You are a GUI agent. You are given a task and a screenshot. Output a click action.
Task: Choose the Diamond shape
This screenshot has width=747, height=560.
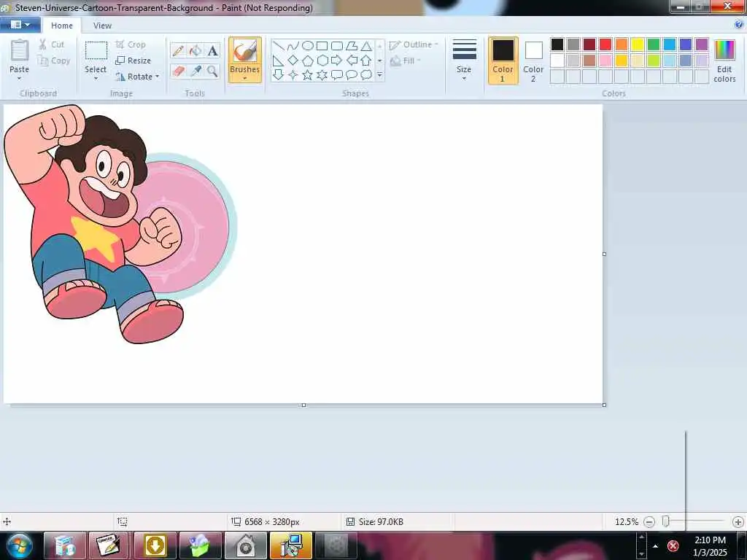pos(293,61)
